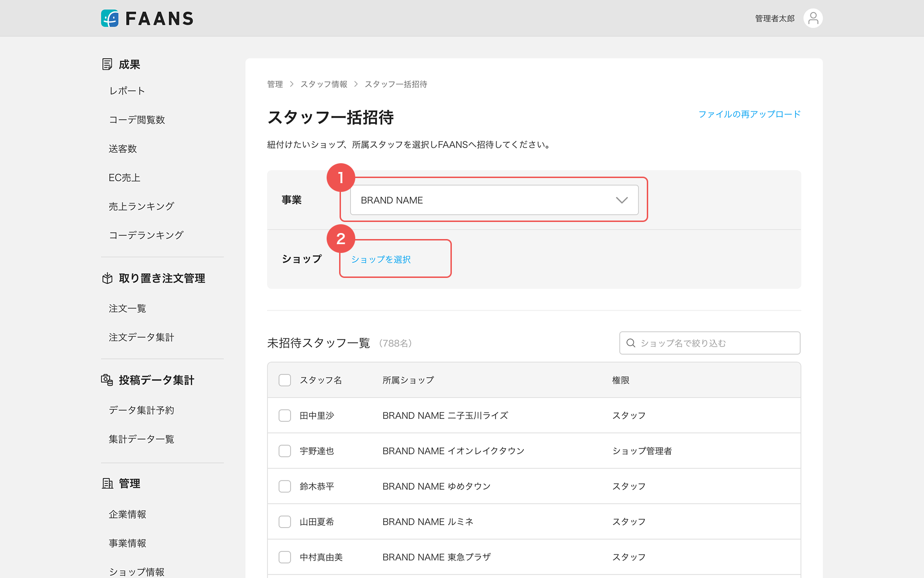The height and width of the screenshot is (578, 924).
Task: Click the 取り置き注文管理 box icon
Action: tap(107, 278)
